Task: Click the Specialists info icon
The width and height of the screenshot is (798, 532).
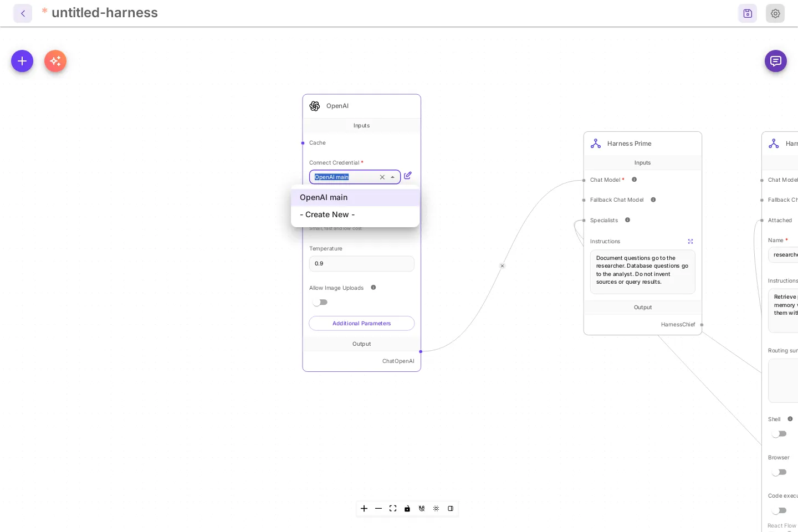Action: click(628, 220)
